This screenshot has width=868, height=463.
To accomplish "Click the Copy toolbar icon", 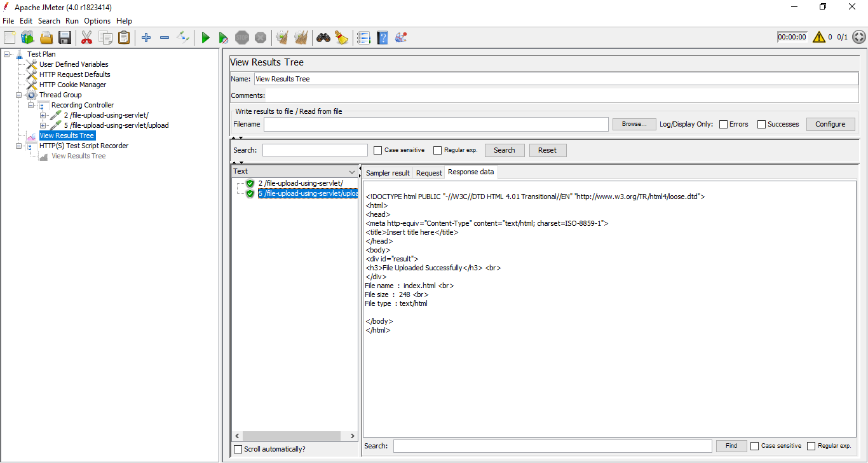I will click(x=105, y=38).
